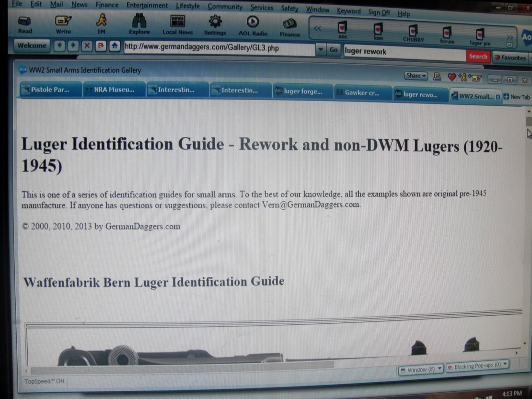The width and height of the screenshot is (532, 399).
Task: Click the red Search button
Action: tap(478, 56)
